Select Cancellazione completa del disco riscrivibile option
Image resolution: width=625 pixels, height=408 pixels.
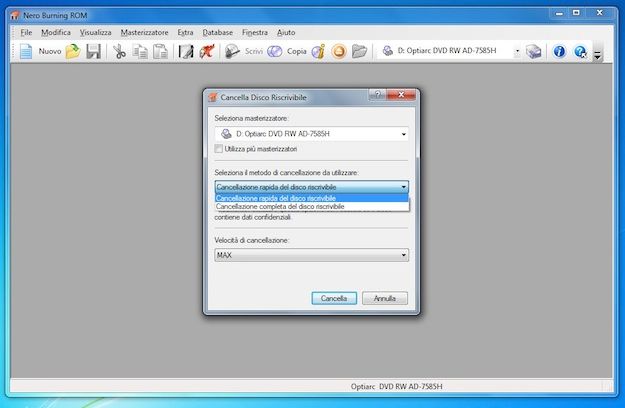312,206
